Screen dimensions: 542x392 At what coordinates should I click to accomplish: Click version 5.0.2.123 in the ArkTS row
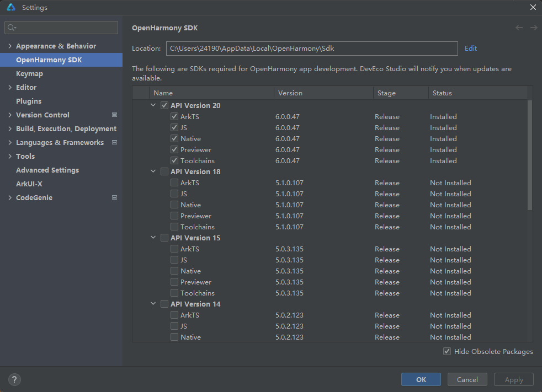click(289, 315)
